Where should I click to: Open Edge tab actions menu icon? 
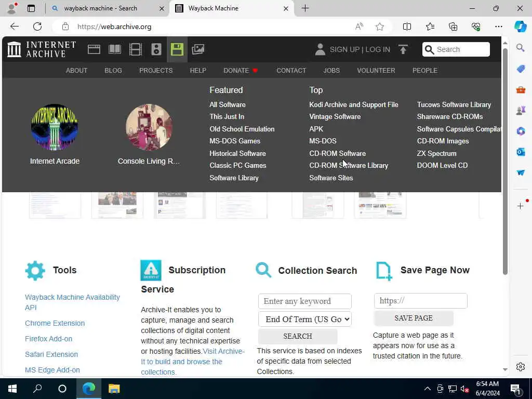coord(31,8)
